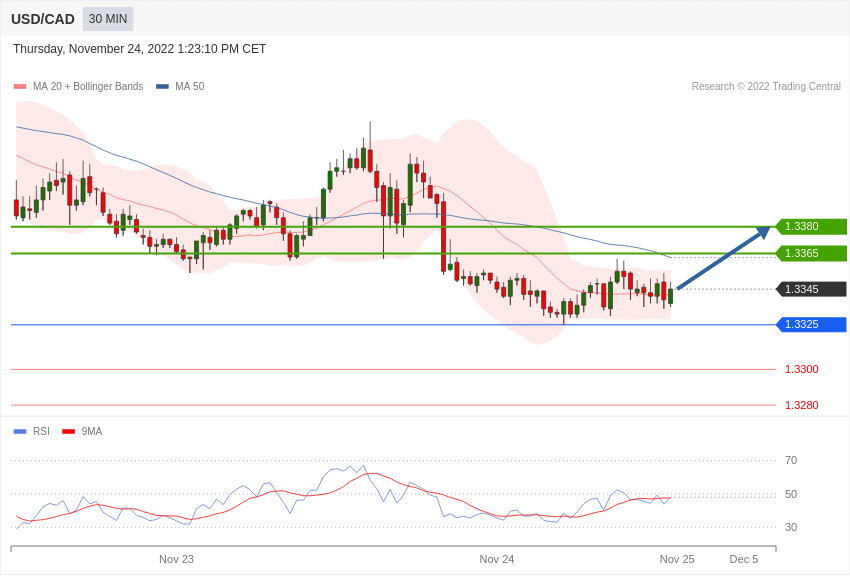This screenshot has height=576, width=850.
Task: Click the USD/CAD pair title
Action: [x=43, y=19]
